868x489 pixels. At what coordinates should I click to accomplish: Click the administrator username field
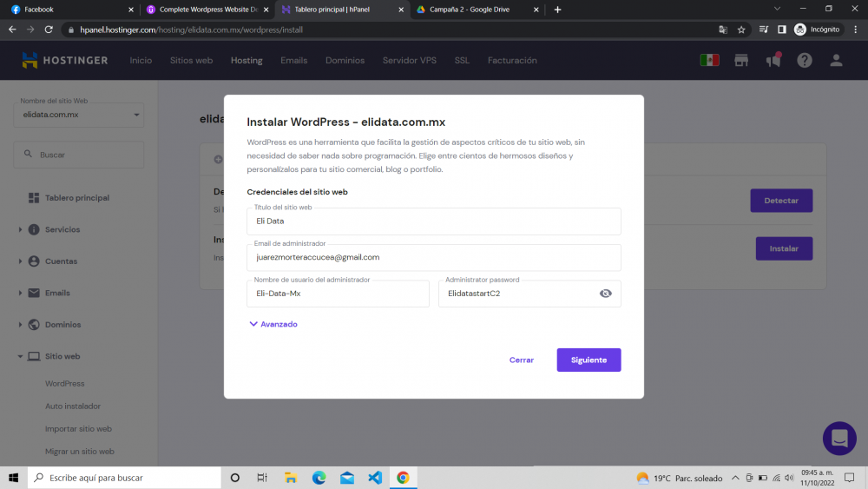click(x=338, y=294)
